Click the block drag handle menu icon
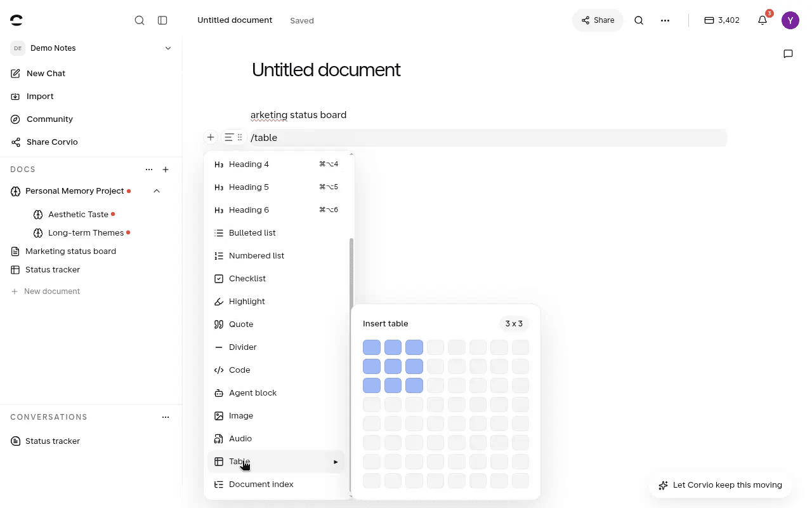 (233, 137)
